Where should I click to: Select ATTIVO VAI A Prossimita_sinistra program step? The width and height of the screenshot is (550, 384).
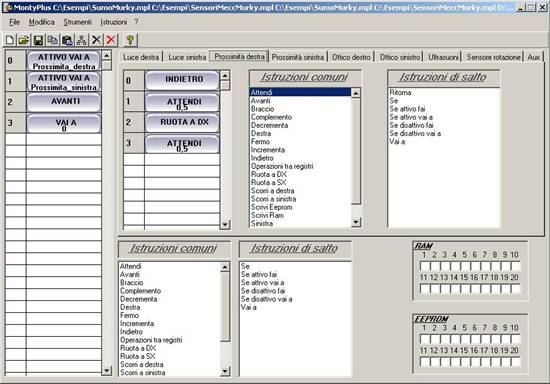(64, 82)
